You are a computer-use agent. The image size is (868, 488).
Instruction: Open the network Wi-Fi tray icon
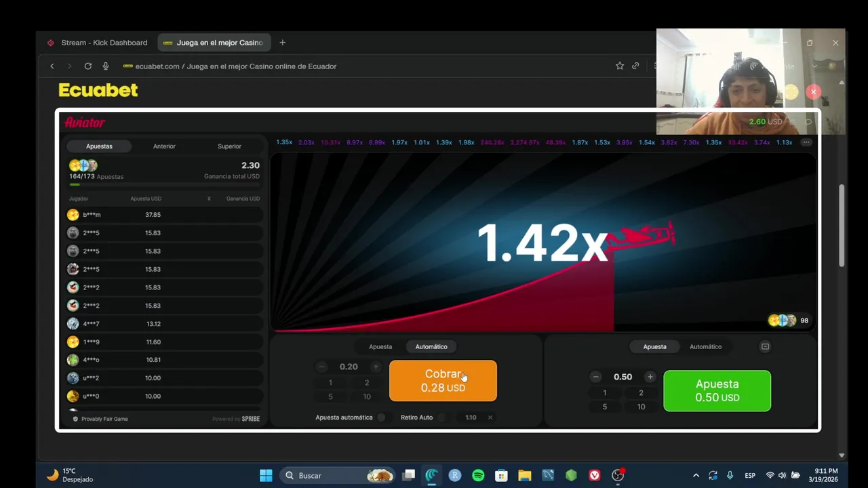coord(770,475)
